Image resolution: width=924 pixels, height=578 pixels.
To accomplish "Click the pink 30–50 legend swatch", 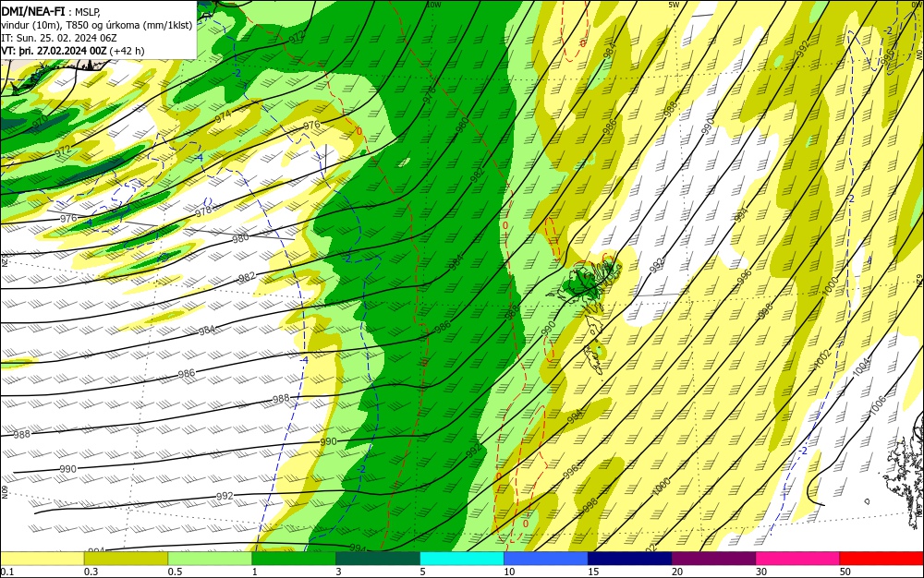I will [798, 559].
